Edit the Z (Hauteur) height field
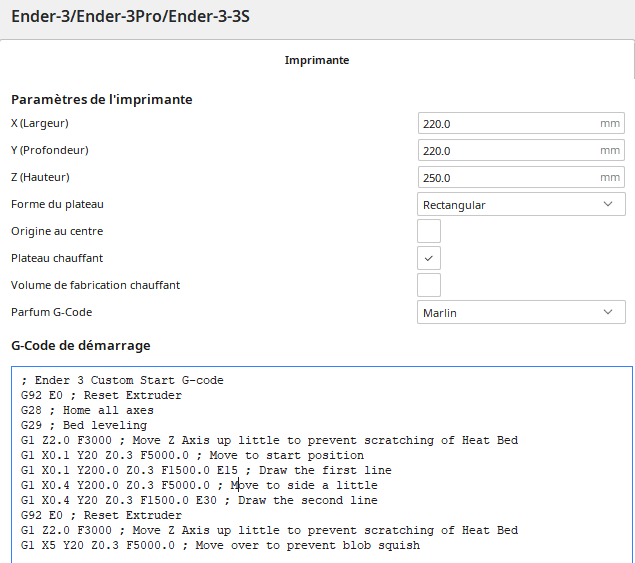Image resolution: width=635 pixels, height=563 pixels. [x=521, y=177]
